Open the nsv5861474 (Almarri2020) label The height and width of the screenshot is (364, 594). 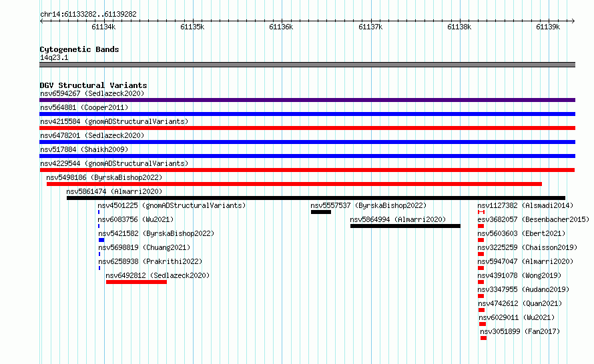tap(114, 191)
